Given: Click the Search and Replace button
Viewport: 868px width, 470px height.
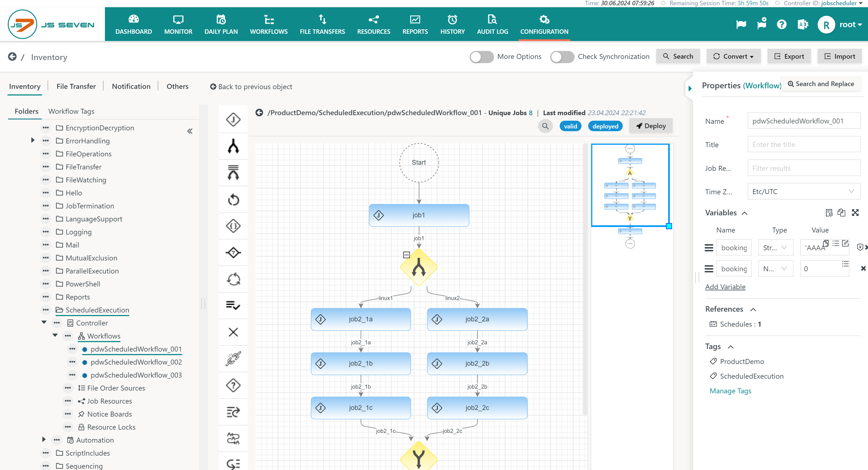Looking at the screenshot, I should (821, 84).
